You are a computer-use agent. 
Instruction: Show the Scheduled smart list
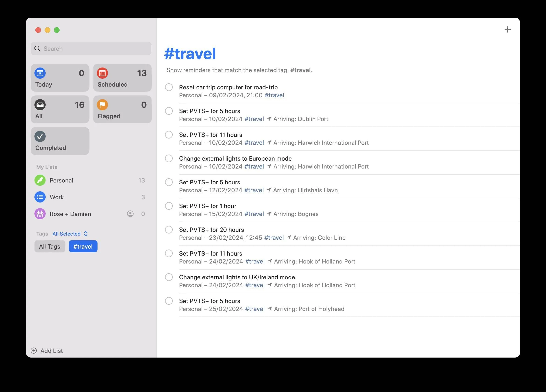coord(122,78)
